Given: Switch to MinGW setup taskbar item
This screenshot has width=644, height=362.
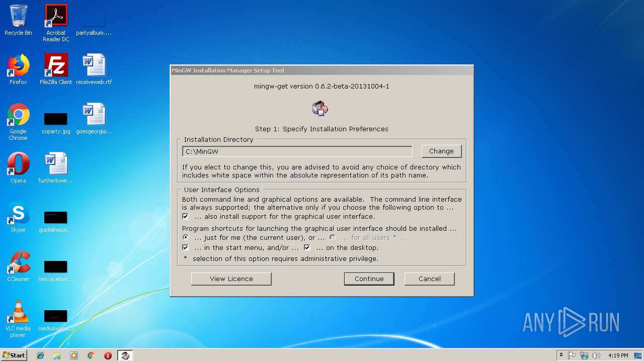Looking at the screenshot, I should [x=125, y=355].
